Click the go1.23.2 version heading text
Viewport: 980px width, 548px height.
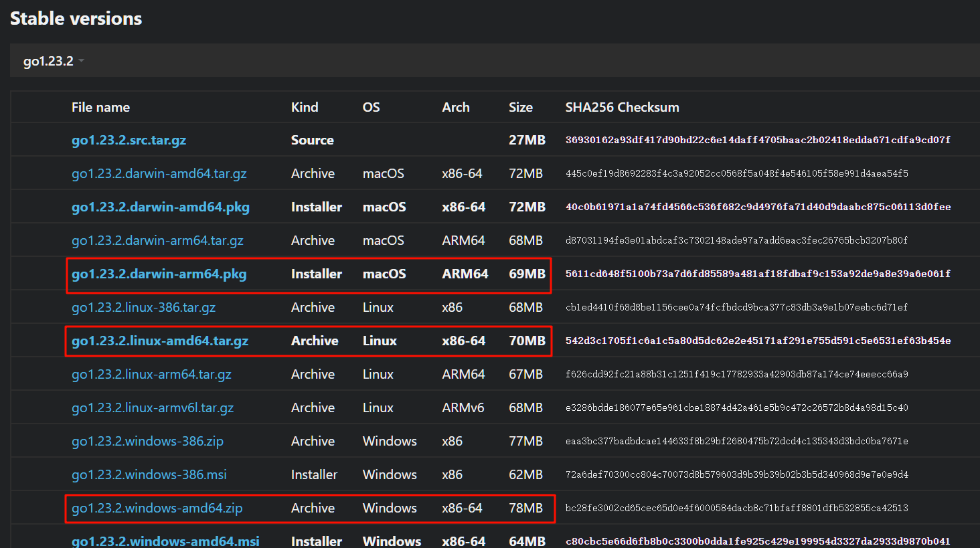pyautogui.click(x=48, y=61)
